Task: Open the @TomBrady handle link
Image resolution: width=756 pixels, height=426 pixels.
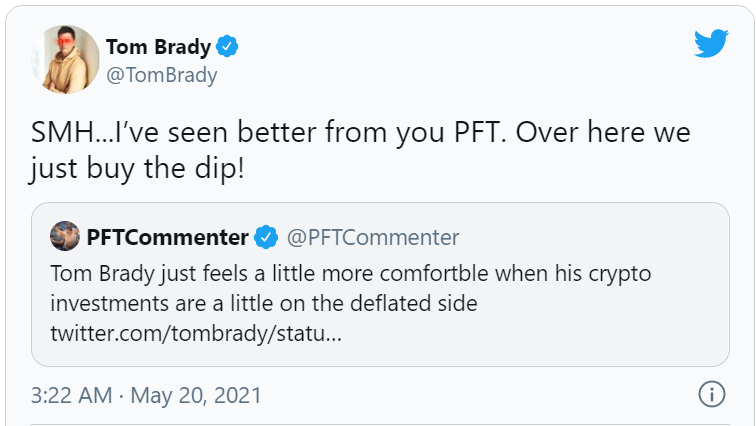Action: click(x=162, y=75)
